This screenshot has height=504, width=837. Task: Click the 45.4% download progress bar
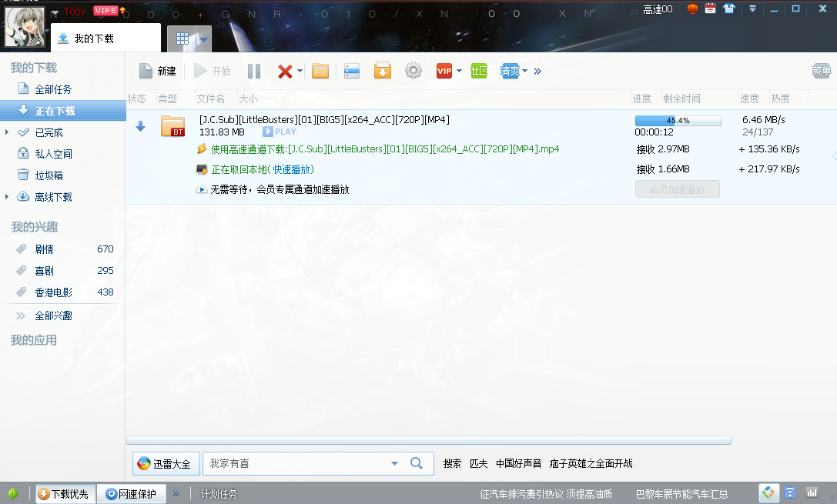pyautogui.click(x=678, y=121)
